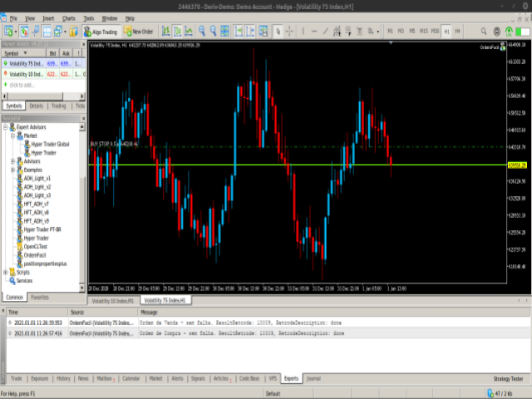Select OrdemFacil expert advisor icon
Screen dimensions: 532x399
[x=18, y=254]
